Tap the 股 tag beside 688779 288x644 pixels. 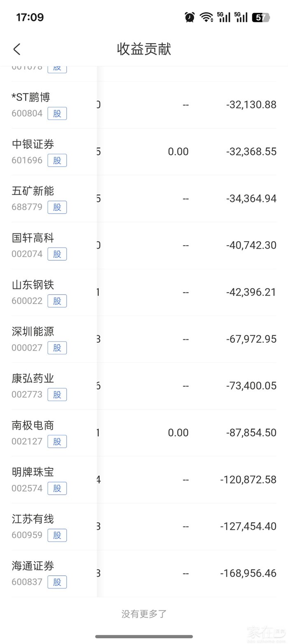(57, 207)
